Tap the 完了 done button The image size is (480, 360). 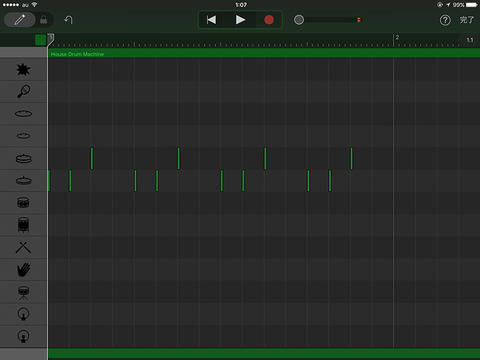tap(467, 20)
